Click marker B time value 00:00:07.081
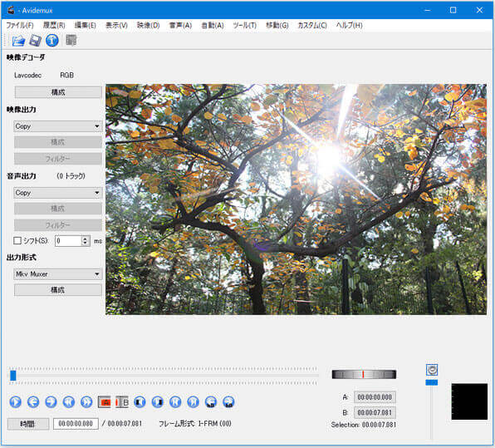495x448 pixels. point(375,412)
